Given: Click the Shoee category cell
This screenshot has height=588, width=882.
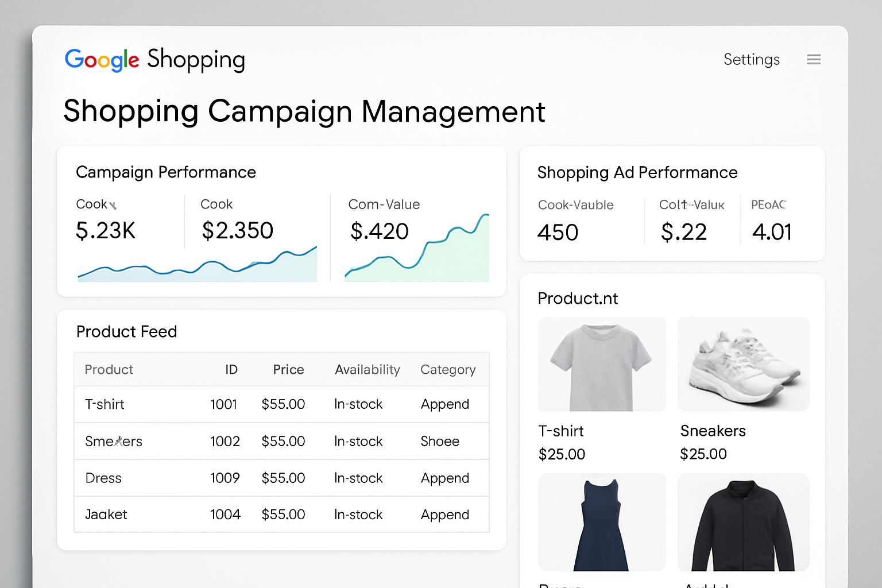Looking at the screenshot, I should [440, 442].
